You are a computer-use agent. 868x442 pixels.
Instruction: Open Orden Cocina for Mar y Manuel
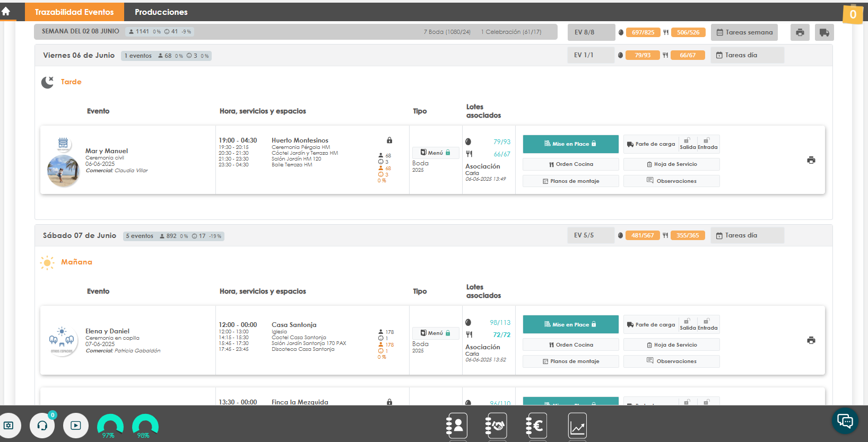point(571,164)
